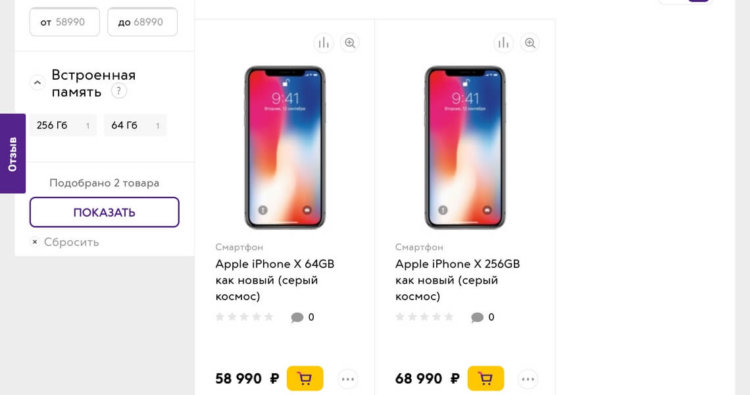Viewport: 750px width, 395px height.
Task: Click the ПОКАЗАТЬ button
Action: (104, 212)
